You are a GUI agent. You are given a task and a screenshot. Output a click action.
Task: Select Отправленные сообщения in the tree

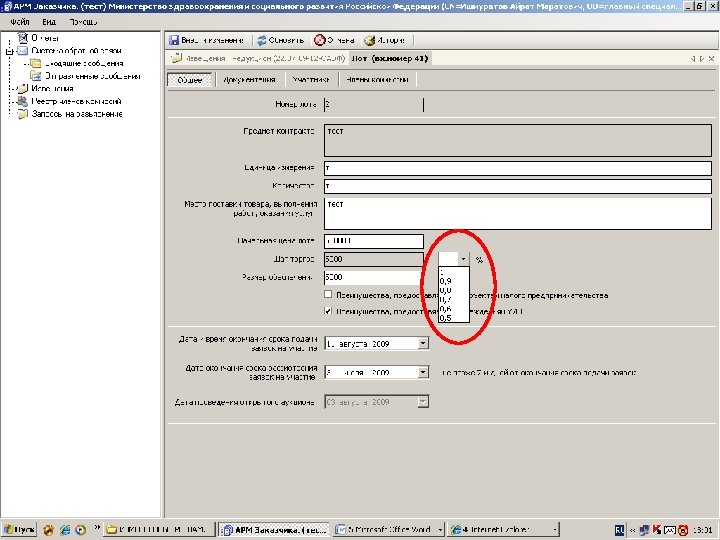click(x=92, y=76)
